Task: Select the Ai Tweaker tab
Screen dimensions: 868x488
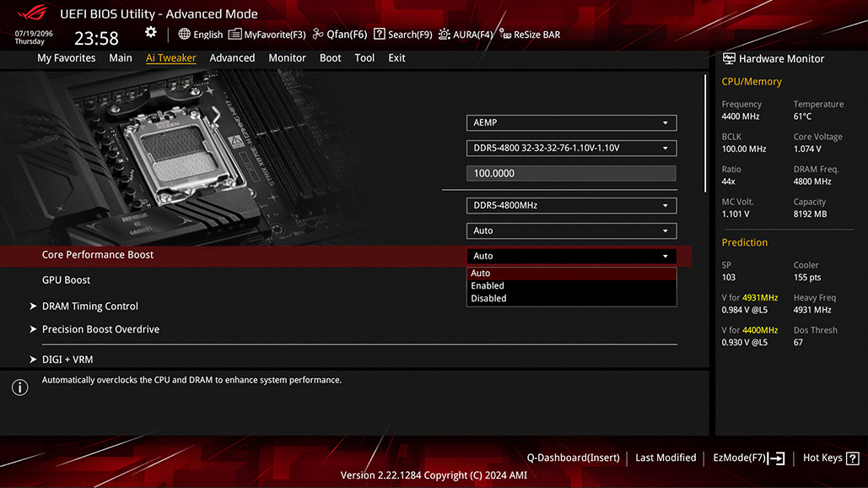Action: point(171,57)
